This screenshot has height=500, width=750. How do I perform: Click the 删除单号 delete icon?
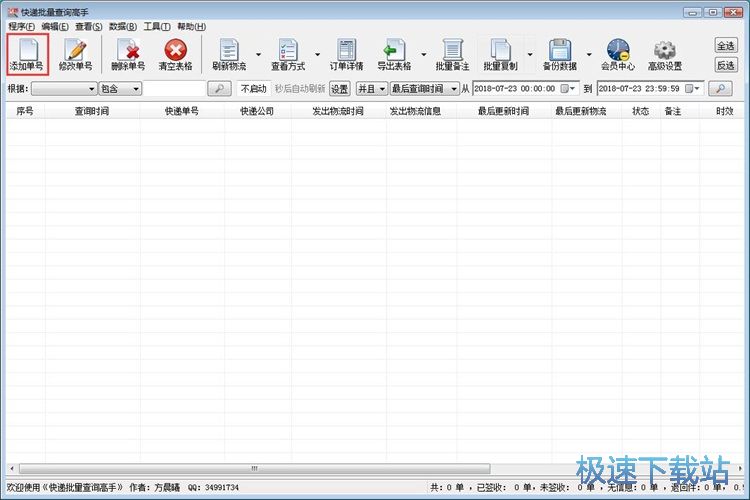pos(128,54)
